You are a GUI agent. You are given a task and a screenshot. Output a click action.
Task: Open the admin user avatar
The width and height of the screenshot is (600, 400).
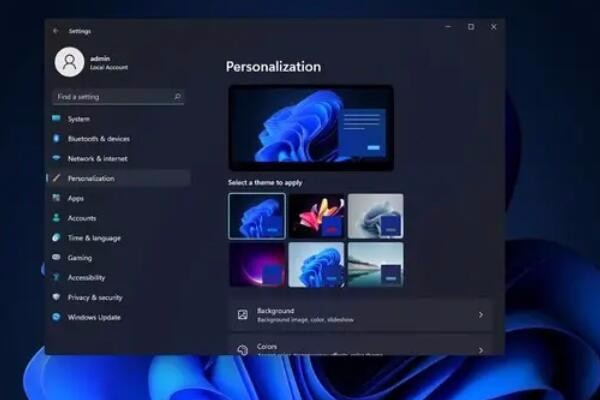click(69, 62)
